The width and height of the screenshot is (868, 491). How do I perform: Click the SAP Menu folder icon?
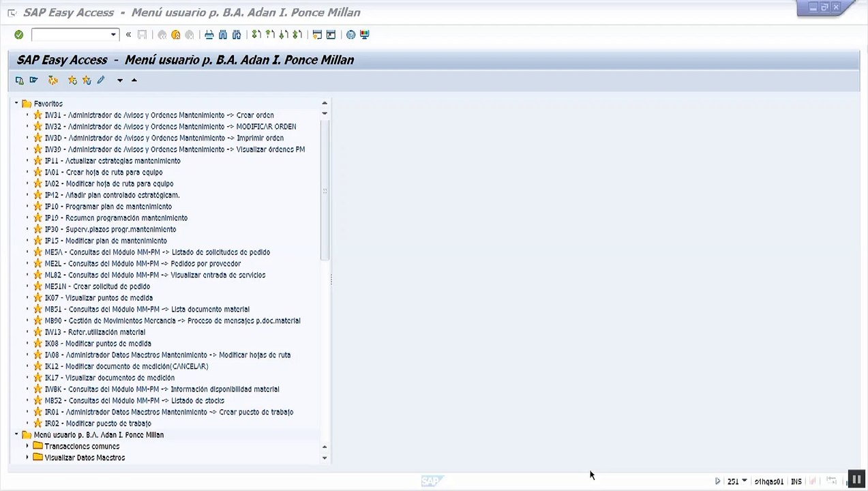click(x=33, y=80)
